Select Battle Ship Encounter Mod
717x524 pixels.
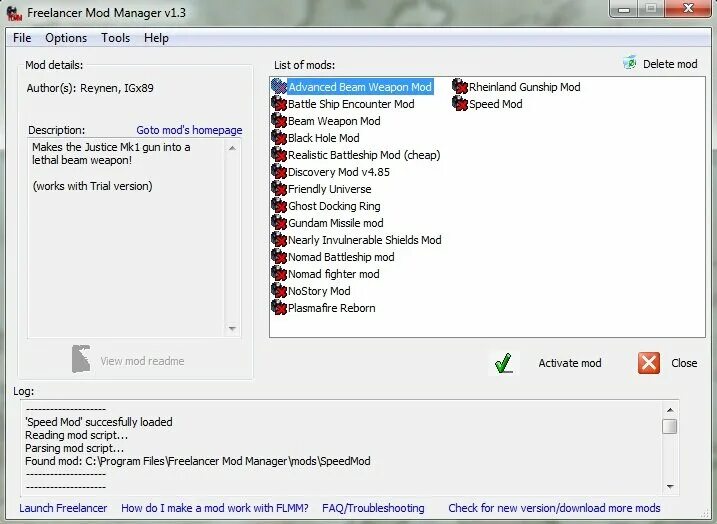click(351, 104)
